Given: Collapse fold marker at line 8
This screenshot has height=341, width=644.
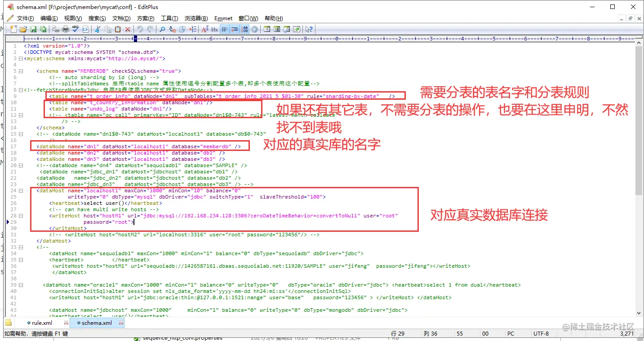Looking at the screenshot, I should click(x=21, y=90).
